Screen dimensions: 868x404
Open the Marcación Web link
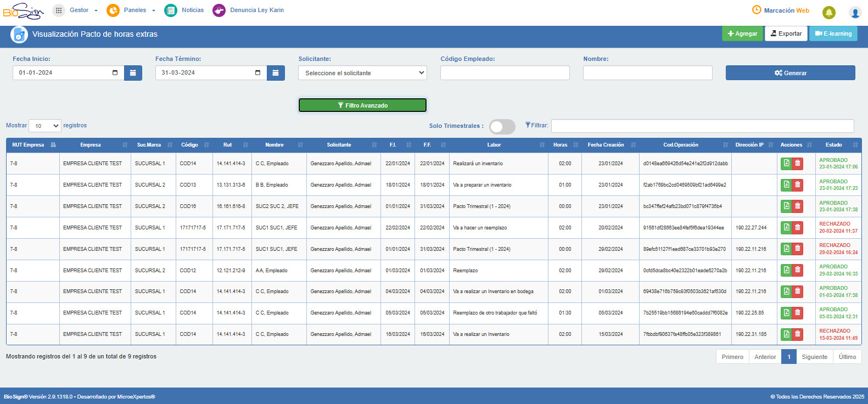pyautogui.click(x=786, y=10)
